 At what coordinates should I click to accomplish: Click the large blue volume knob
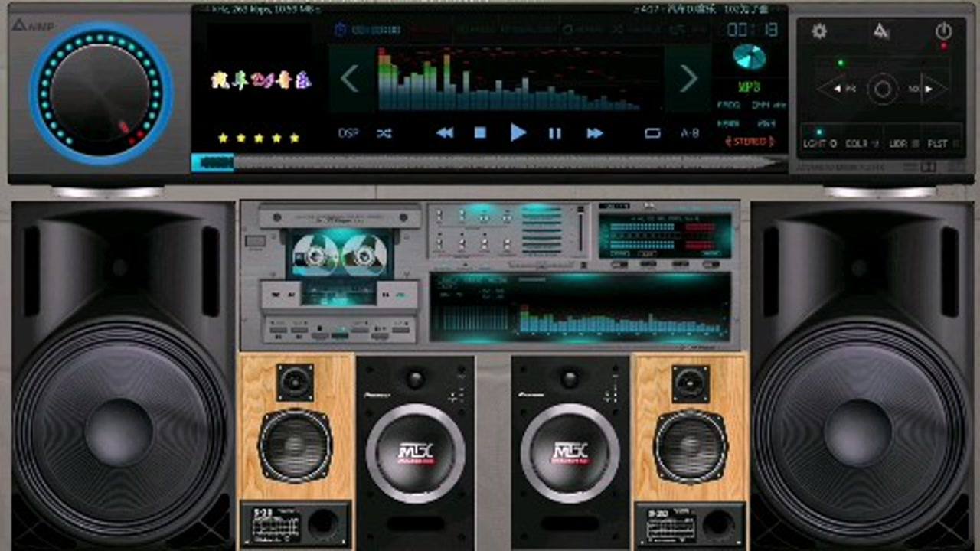point(100,92)
